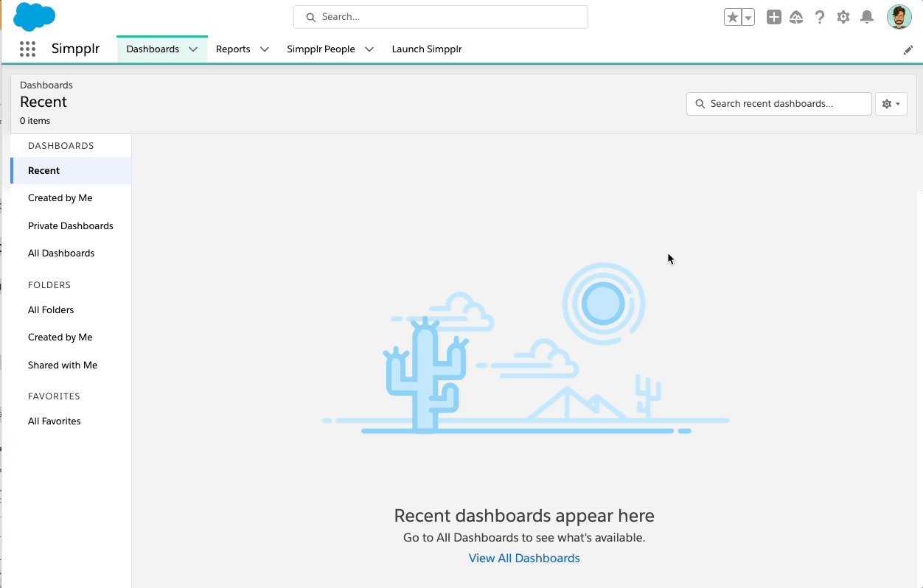Open the Reports dropdown chevron
This screenshot has width=923, height=588.
pyautogui.click(x=263, y=49)
